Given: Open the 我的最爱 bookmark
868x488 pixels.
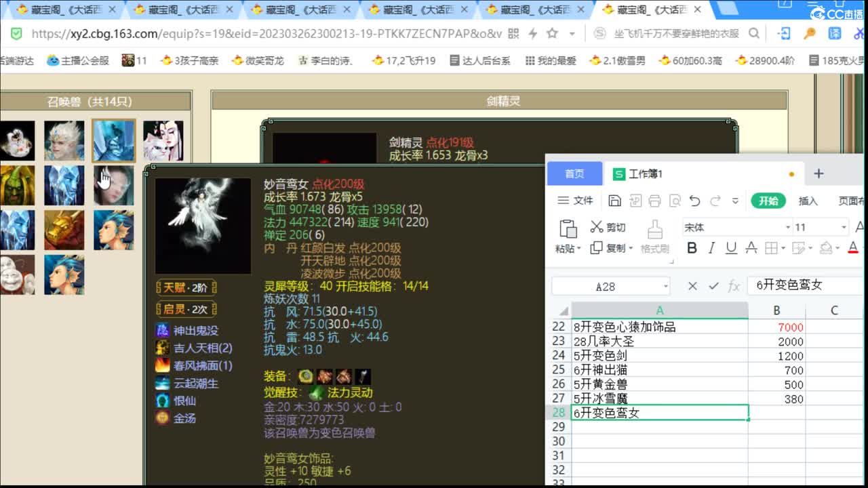Looking at the screenshot, I should 549,60.
